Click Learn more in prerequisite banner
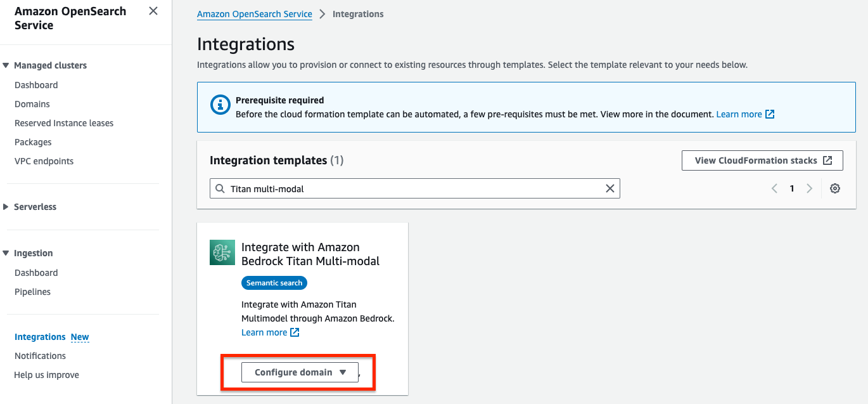Viewport: 868px width, 404px height. [739, 114]
